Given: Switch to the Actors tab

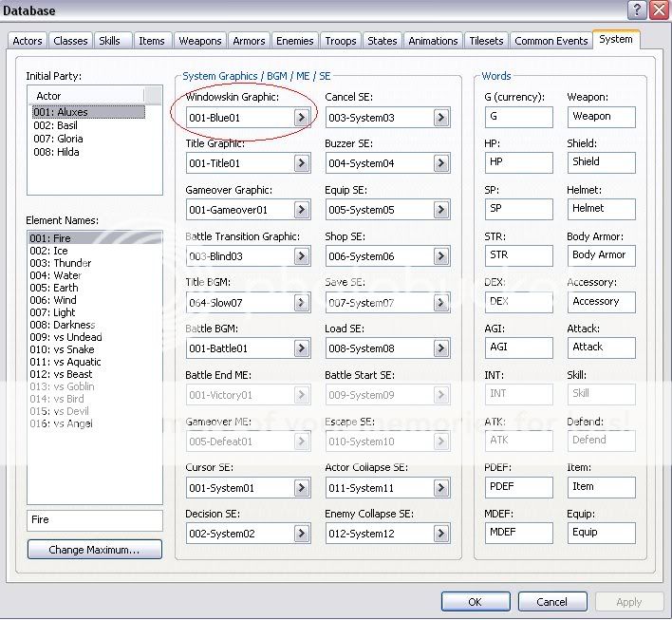Looking at the screenshot, I should [x=28, y=41].
